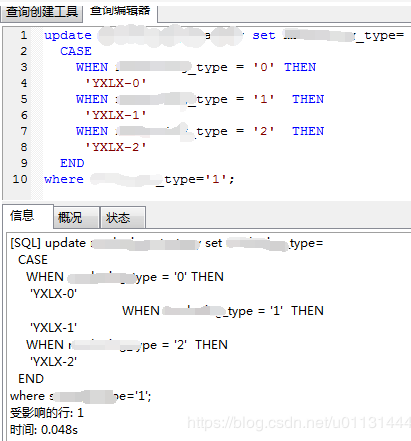Click the [SQL] label in the message pane

pos(26,243)
